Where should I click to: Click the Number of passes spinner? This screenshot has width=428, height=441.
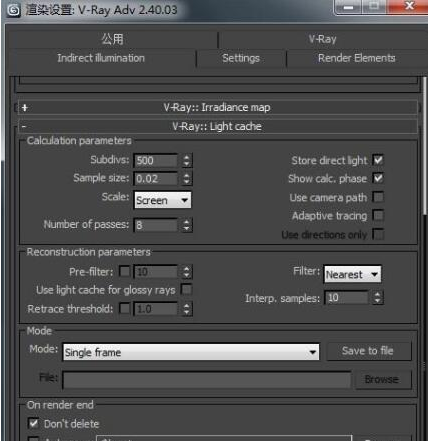tap(187, 225)
